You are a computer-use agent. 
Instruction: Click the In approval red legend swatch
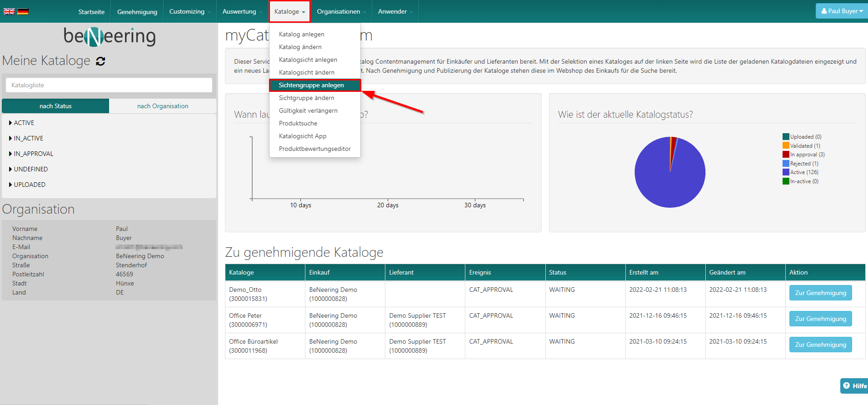click(x=786, y=155)
